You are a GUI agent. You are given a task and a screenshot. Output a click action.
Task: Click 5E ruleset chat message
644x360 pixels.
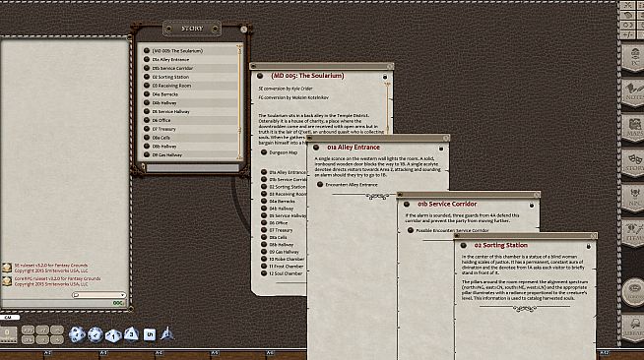[51, 268]
